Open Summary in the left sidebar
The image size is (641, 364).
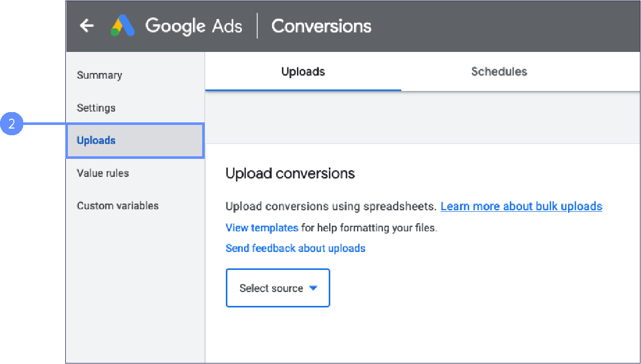pyautogui.click(x=99, y=75)
